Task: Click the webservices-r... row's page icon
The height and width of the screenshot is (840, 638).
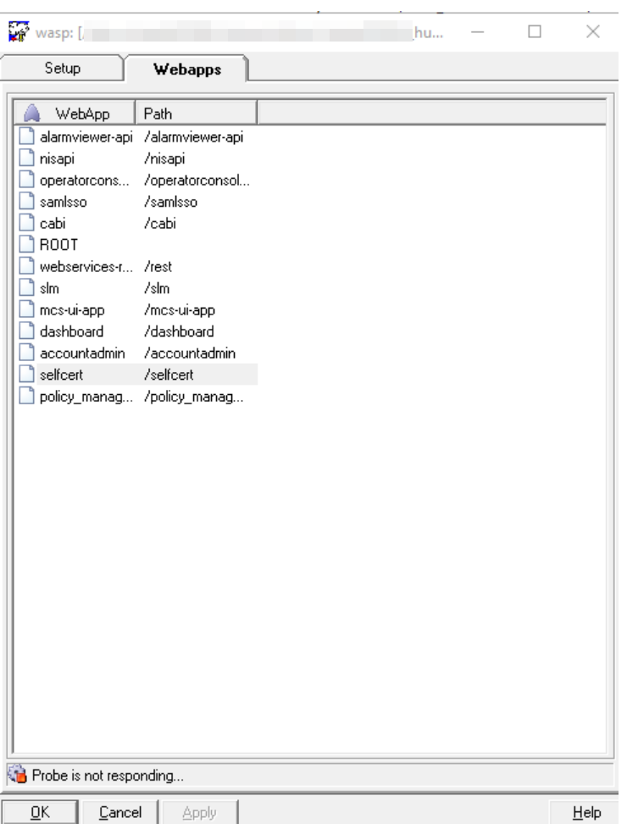Action: click(27, 266)
